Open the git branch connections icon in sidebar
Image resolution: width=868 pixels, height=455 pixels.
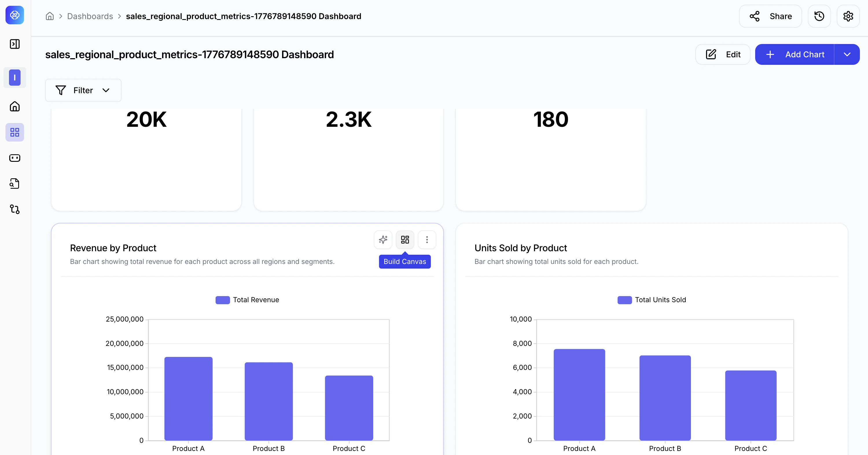click(15, 209)
